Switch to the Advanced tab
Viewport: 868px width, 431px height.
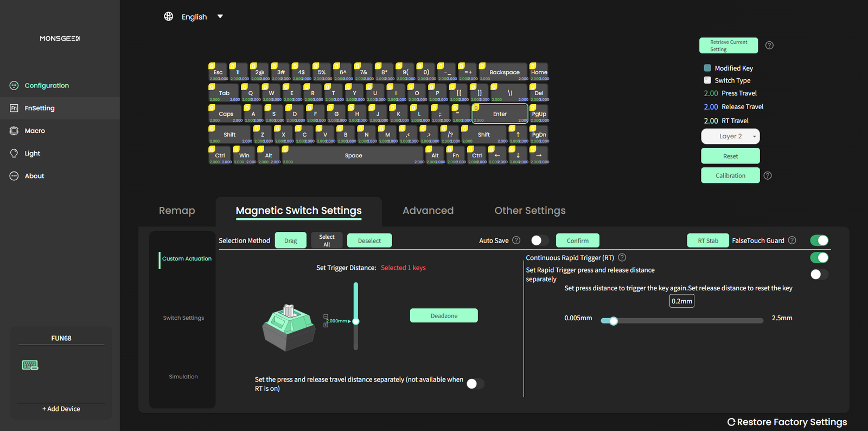pos(427,211)
